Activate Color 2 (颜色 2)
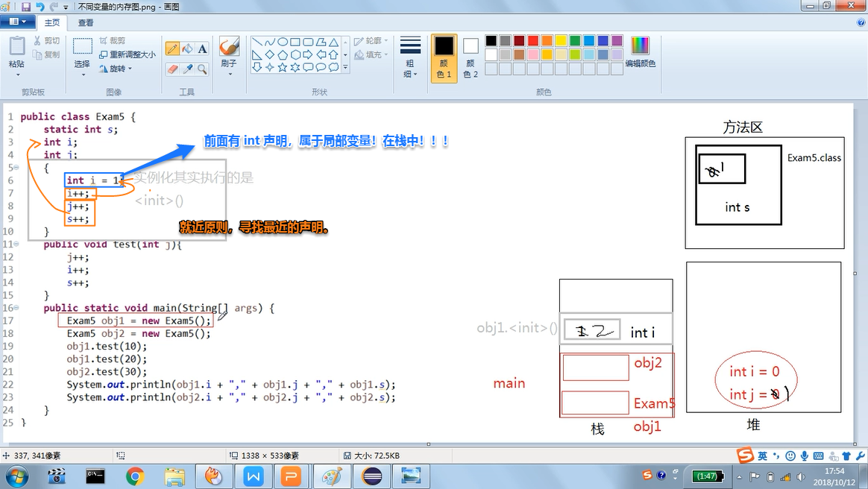868x489 pixels. point(471,58)
